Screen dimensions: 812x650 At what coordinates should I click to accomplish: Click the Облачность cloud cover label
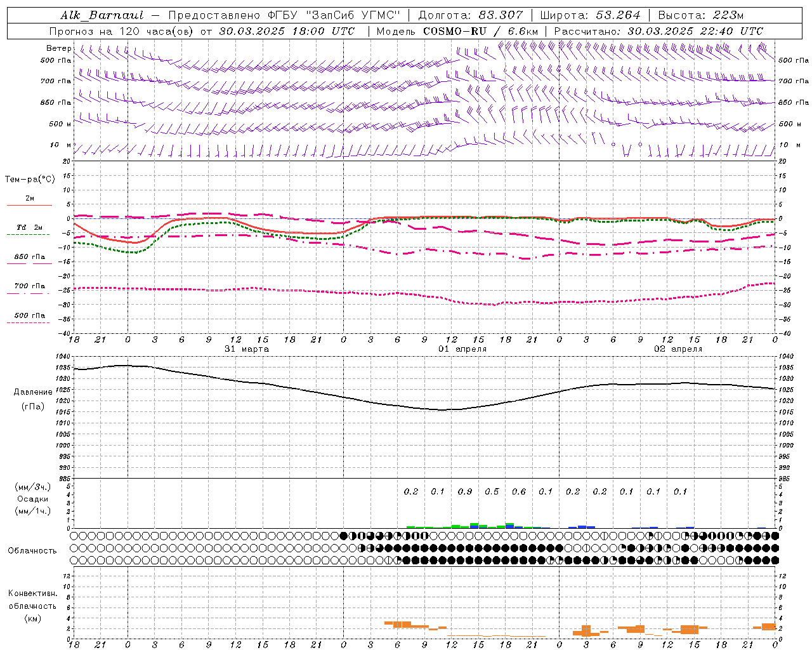tap(32, 550)
